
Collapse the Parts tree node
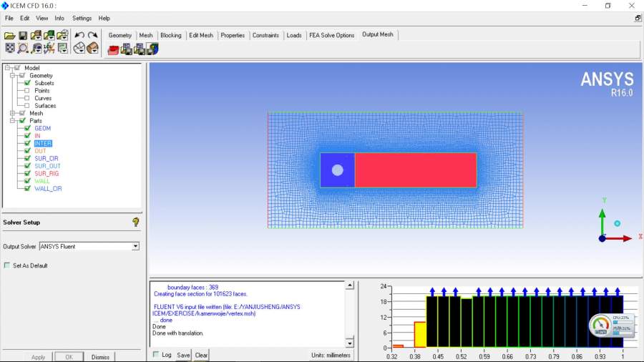[x=12, y=121]
